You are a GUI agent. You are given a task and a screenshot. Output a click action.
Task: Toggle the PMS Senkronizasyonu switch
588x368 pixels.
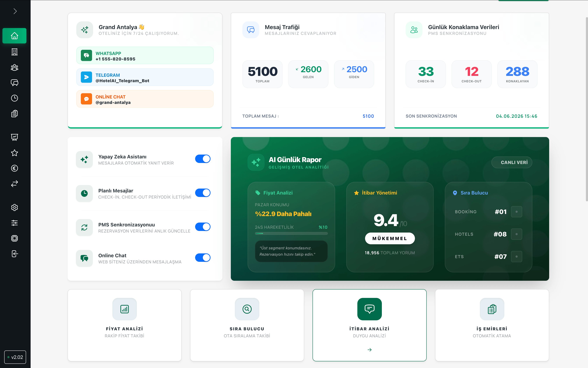(x=203, y=227)
